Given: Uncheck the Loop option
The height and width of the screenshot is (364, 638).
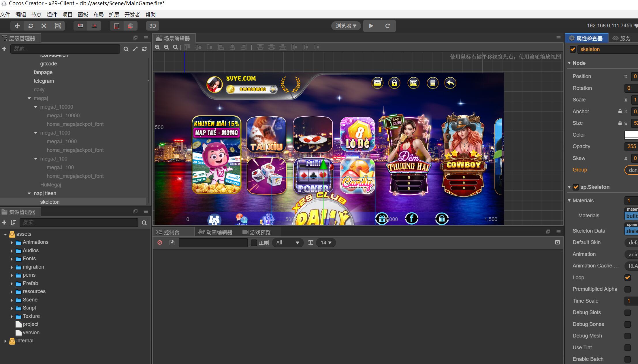Looking at the screenshot, I should (x=628, y=278).
